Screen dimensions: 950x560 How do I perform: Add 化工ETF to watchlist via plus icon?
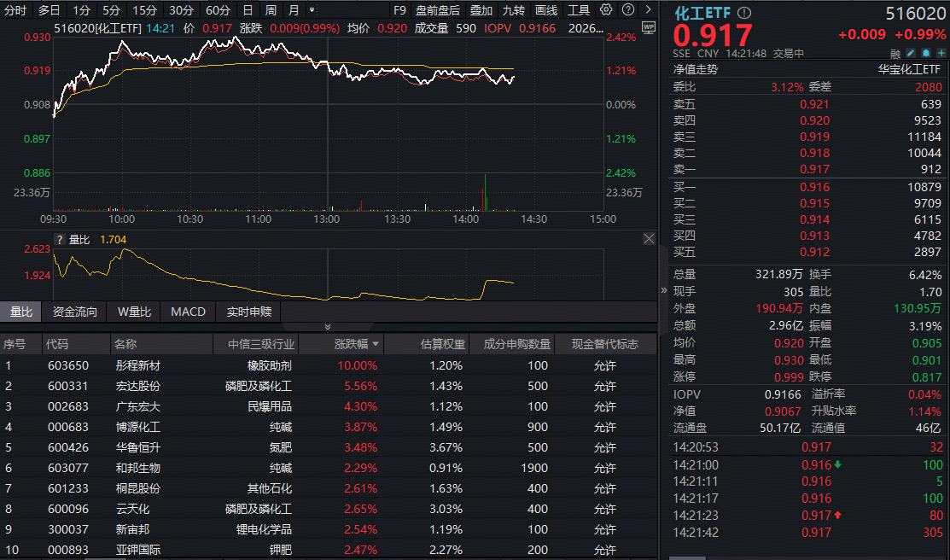[941, 53]
